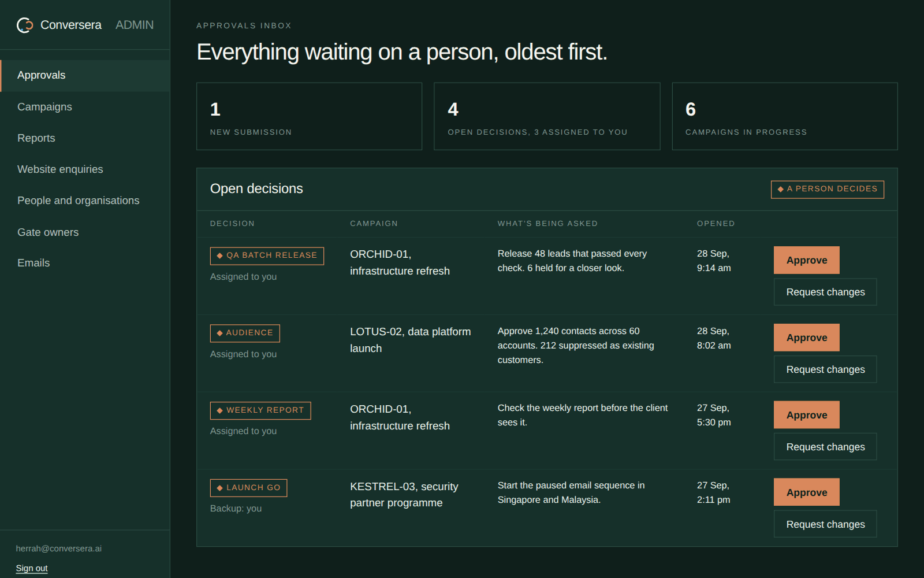Click the Approvals Inbox page label

point(244,25)
